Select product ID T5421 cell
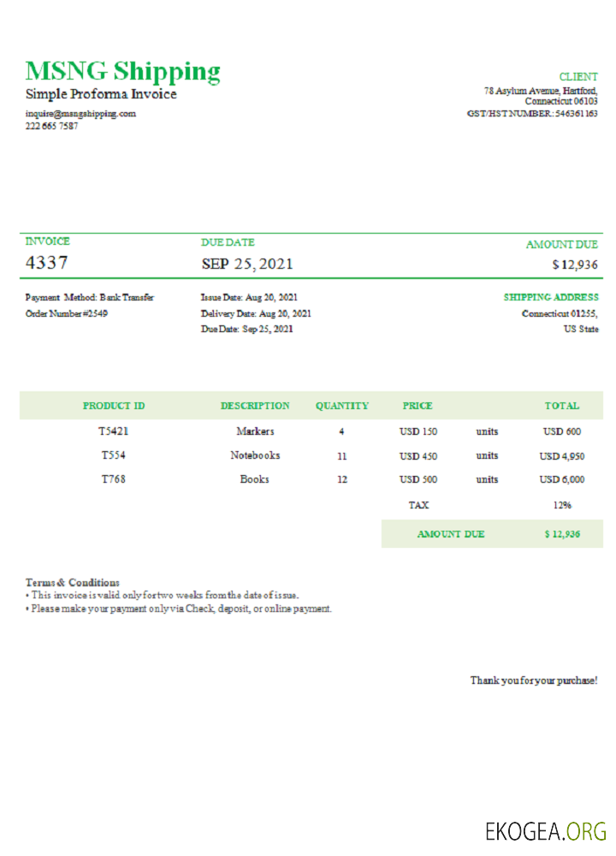Image resolution: width=616 pixels, height=856 pixels. [x=114, y=431]
